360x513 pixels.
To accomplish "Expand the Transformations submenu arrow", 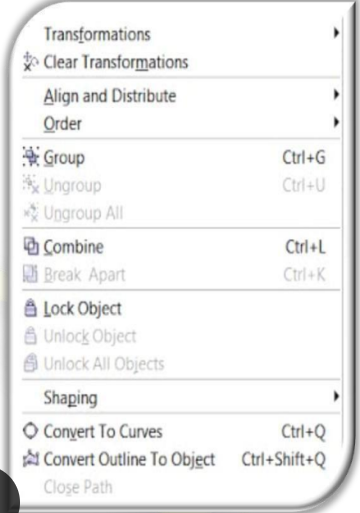I will point(336,33).
